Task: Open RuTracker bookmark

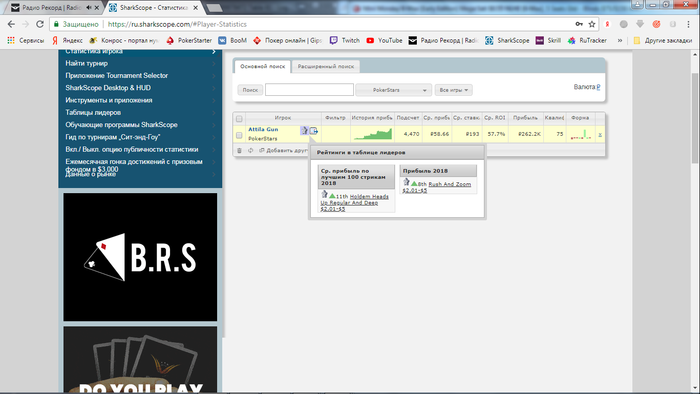Action: [587, 41]
